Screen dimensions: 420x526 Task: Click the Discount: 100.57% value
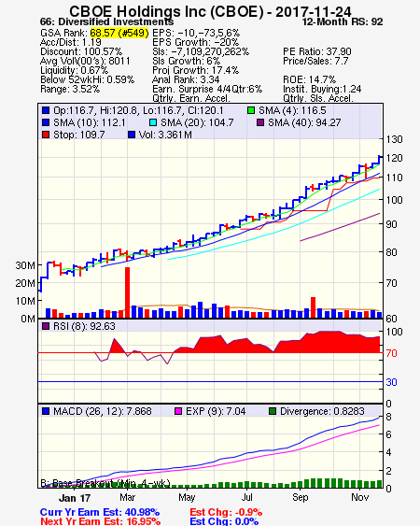tap(81, 51)
